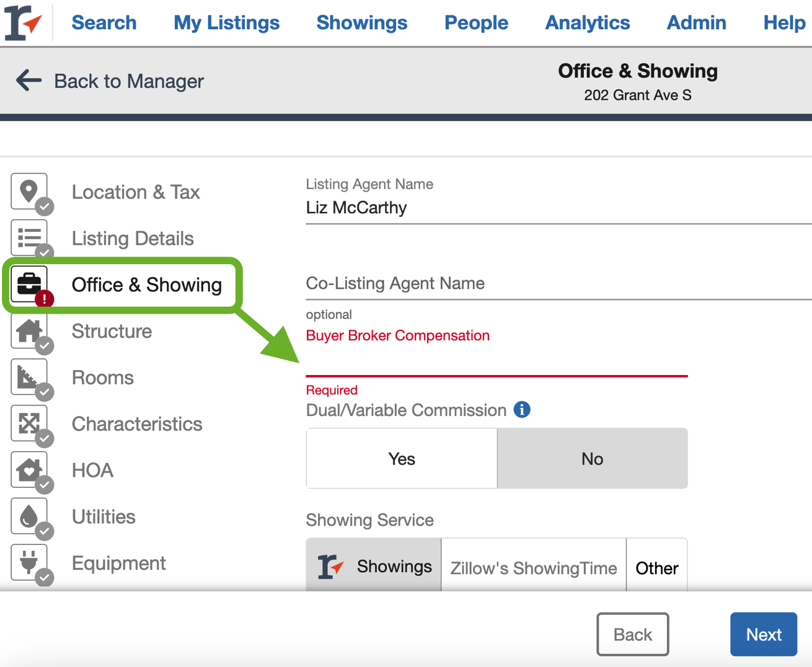The height and width of the screenshot is (667, 812).
Task: Choose Zillow's ShowingTime as Showing Service
Action: 533,566
